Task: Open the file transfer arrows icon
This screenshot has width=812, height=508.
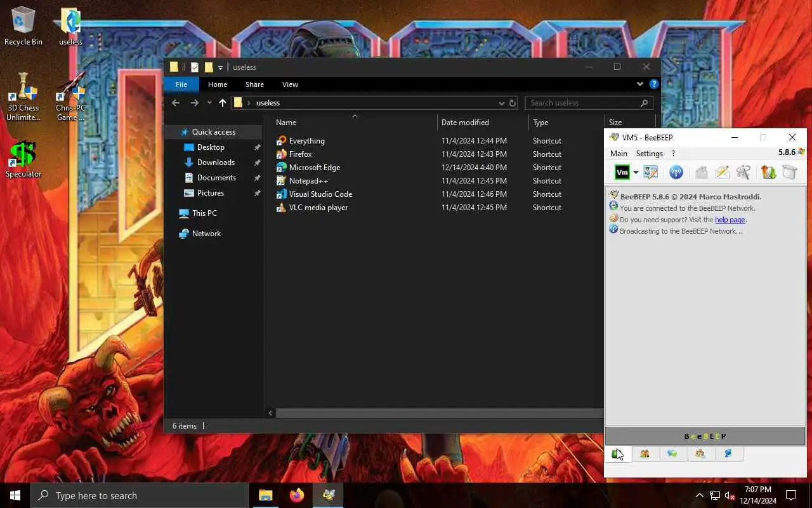Action: 768,172
